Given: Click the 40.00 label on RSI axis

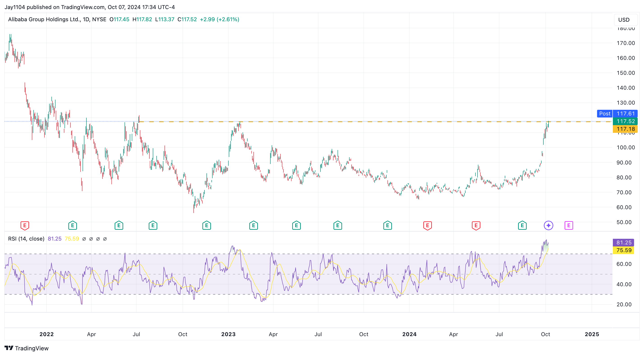Looking at the screenshot, I should (x=624, y=284).
